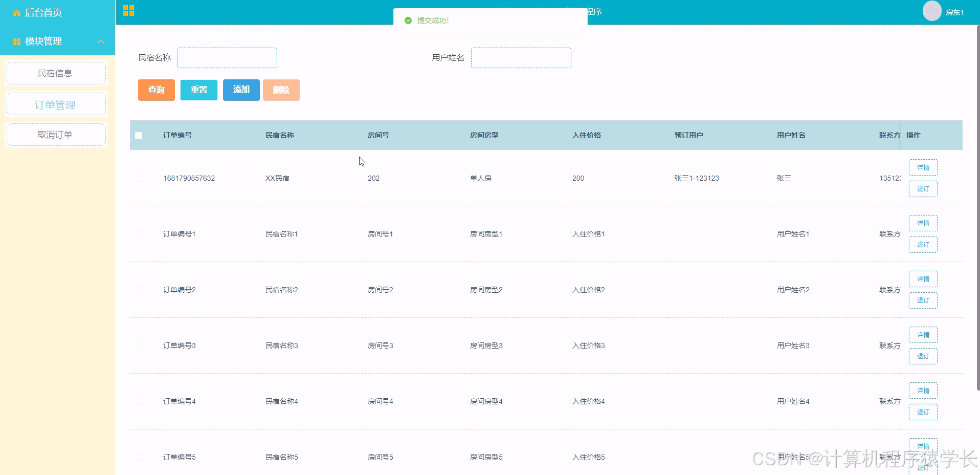The image size is (980, 475).
Task: Check the 订单编号3 row checkbox
Action: (141, 346)
